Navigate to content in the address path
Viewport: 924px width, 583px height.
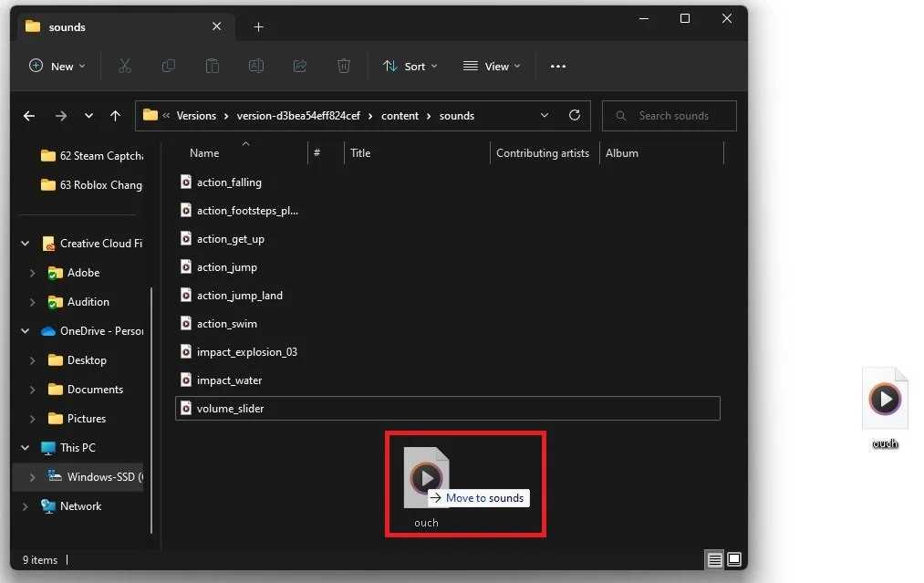pos(400,116)
